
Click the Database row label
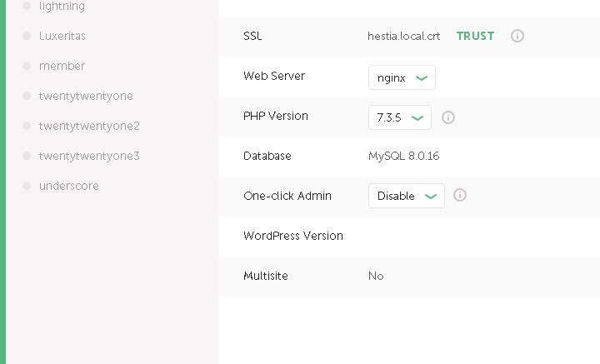[267, 156]
